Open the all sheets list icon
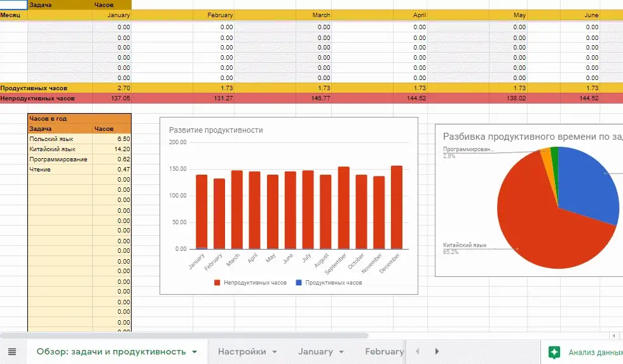This screenshot has height=364, width=623. tap(12, 352)
